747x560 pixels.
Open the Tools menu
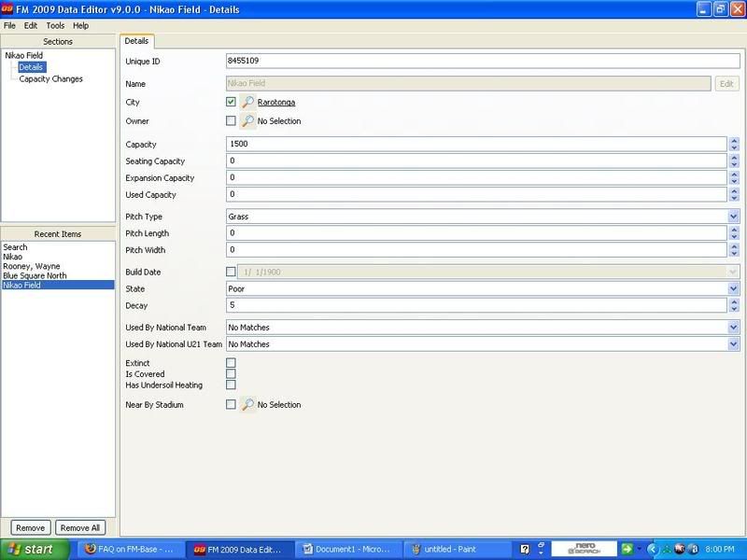55,26
